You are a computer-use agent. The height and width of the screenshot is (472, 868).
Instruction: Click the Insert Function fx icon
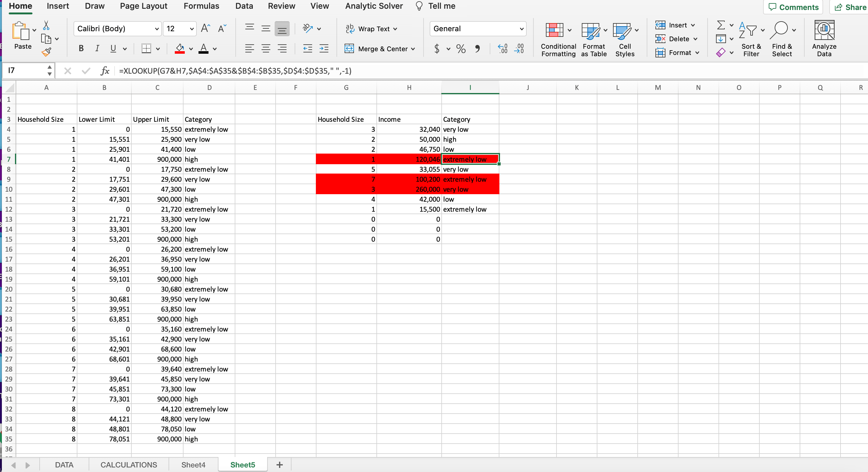click(105, 71)
